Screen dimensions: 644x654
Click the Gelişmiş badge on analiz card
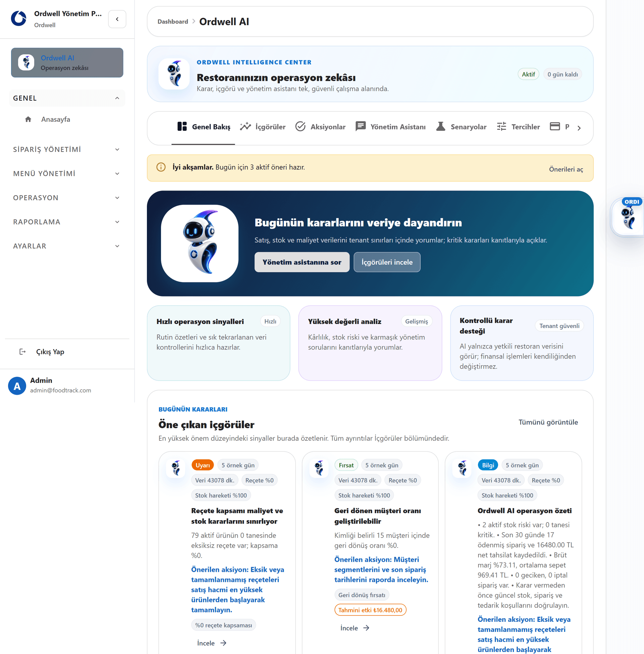[416, 321]
